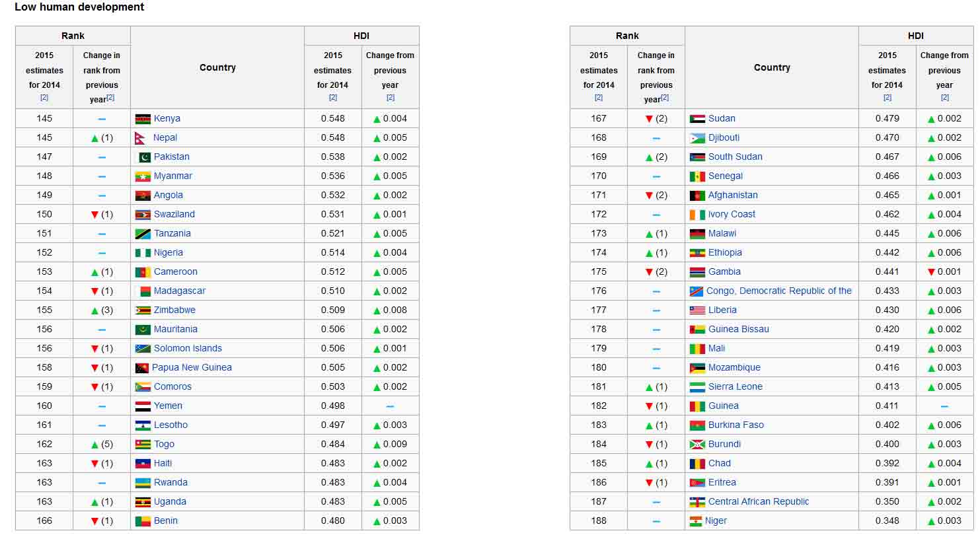This screenshot has height=537, width=980.
Task: Click the Eritrea flag icon
Action: (697, 483)
